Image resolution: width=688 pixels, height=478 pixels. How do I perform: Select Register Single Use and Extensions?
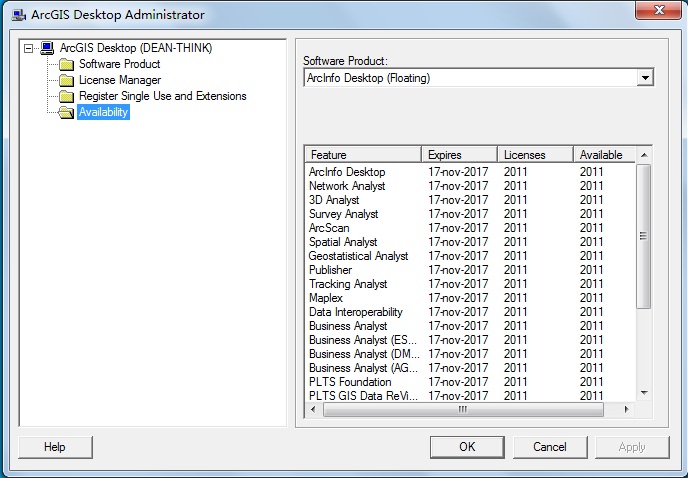point(162,96)
